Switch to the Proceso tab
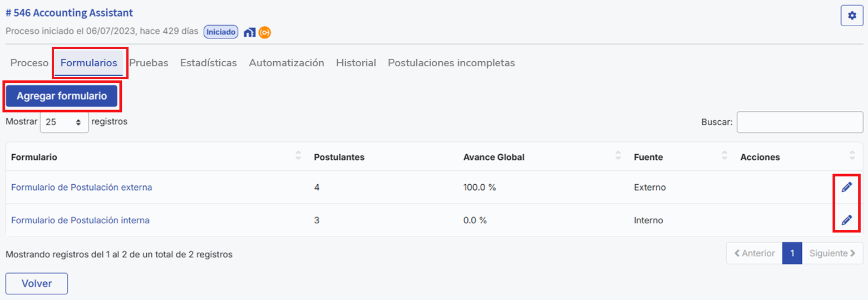Image resolution: width=868 pixels, height=300 pixels. click(x=29, y=63)
